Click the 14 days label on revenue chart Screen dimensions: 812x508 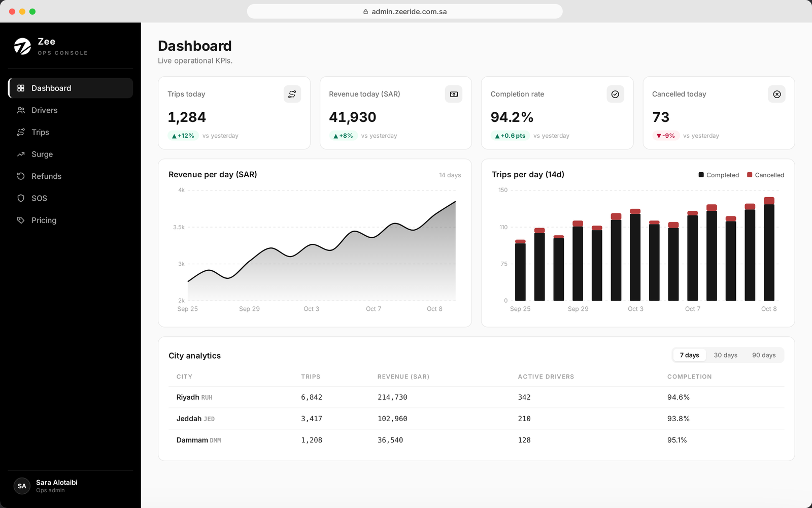(x=450, y=175)
